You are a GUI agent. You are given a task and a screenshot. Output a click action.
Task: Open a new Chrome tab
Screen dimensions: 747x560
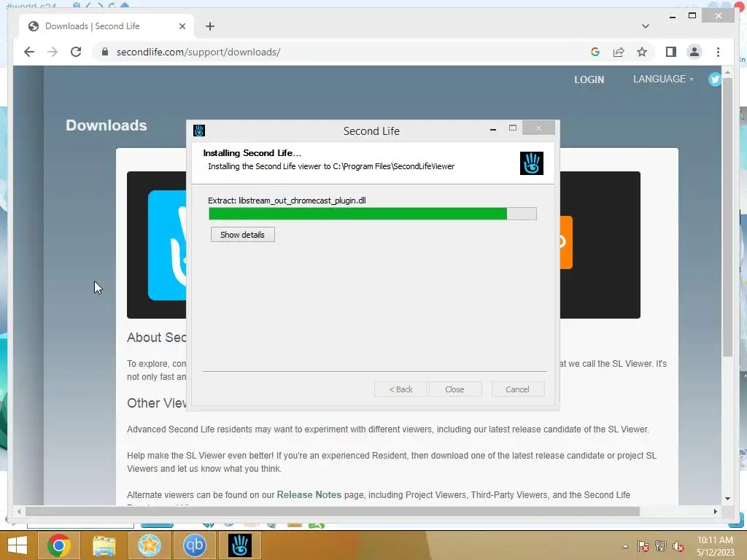210,26
